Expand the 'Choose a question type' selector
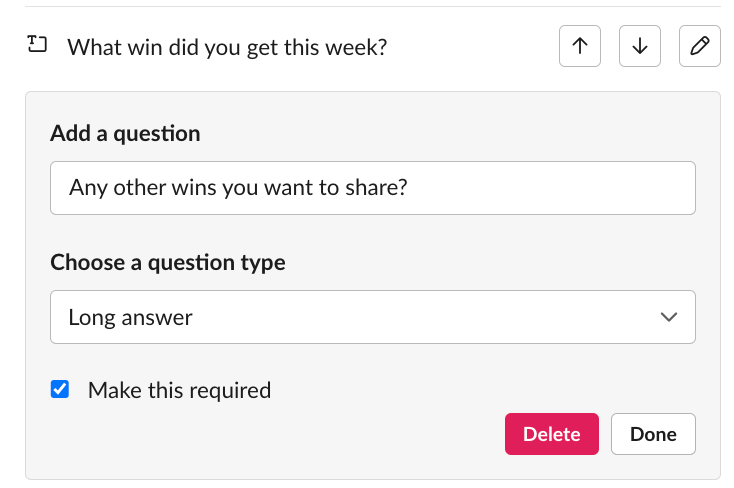734x488 pixels. pos(373,317)
